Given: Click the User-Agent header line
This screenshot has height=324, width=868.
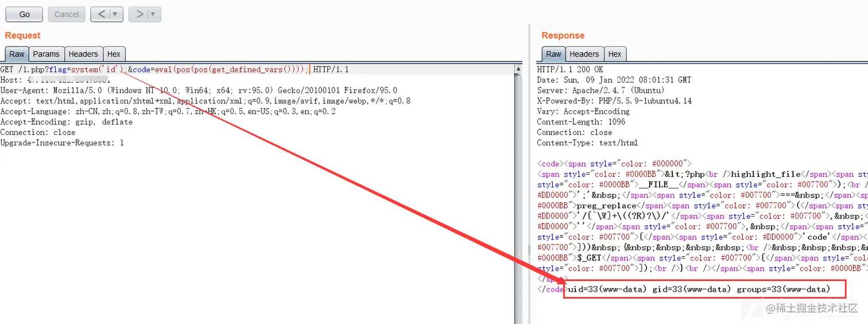Looking at the screenshot, I should pyautogui.click(x=199, y=90).
